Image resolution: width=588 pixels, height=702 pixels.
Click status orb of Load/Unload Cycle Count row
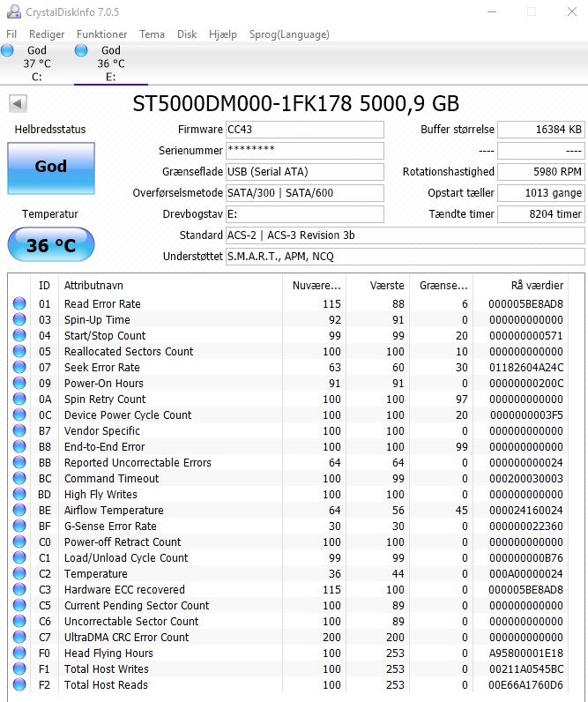tap(19, 558)
